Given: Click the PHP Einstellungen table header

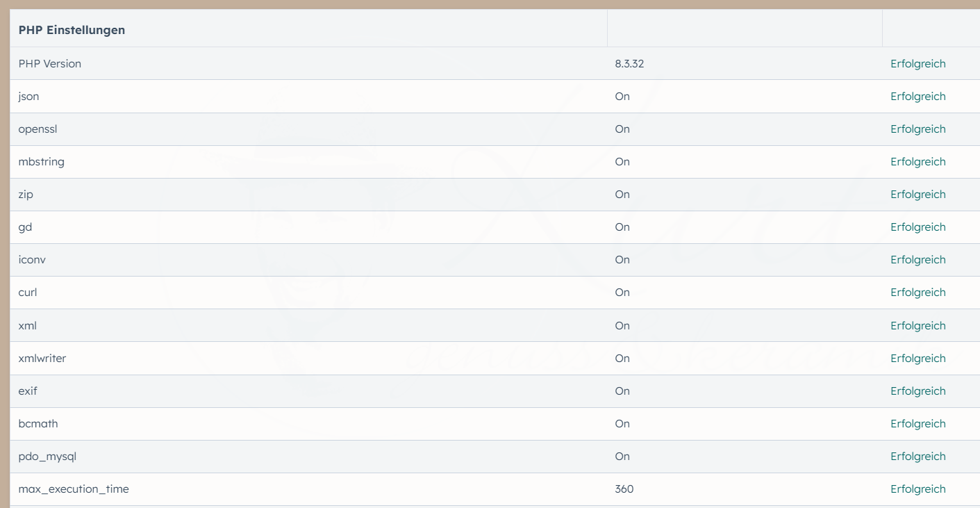Looking at the screenshot, I should pos(72,31).
